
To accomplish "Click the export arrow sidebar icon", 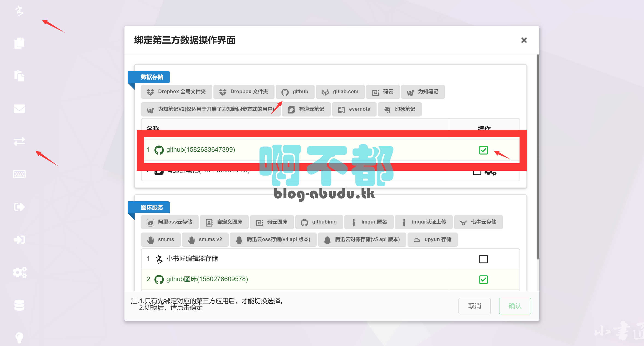I will pyautogui.click(x=19, y=207).
